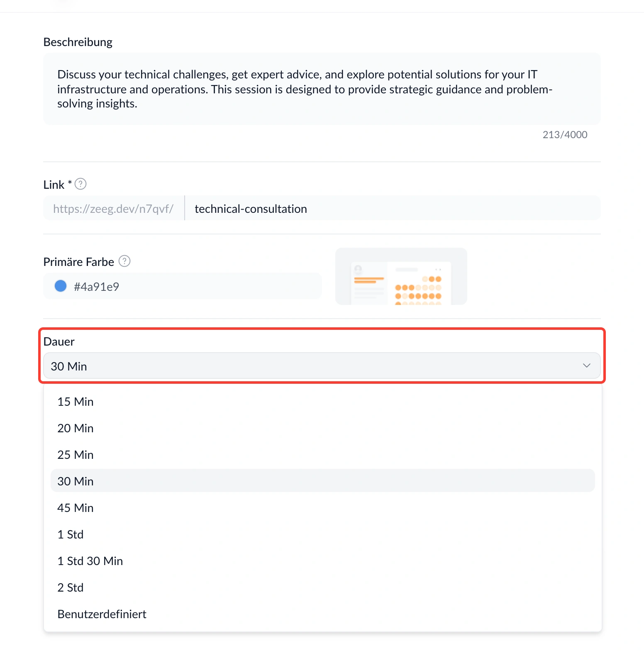Click the https://zeeg.dev/n7qvf/ URL prefix
644x653 pixels.
coord(113,209)
